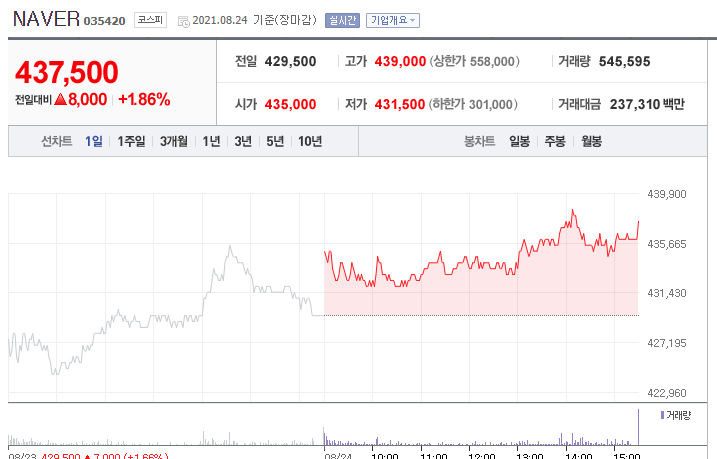Click the y-axis label 435,665

(667, 244)
